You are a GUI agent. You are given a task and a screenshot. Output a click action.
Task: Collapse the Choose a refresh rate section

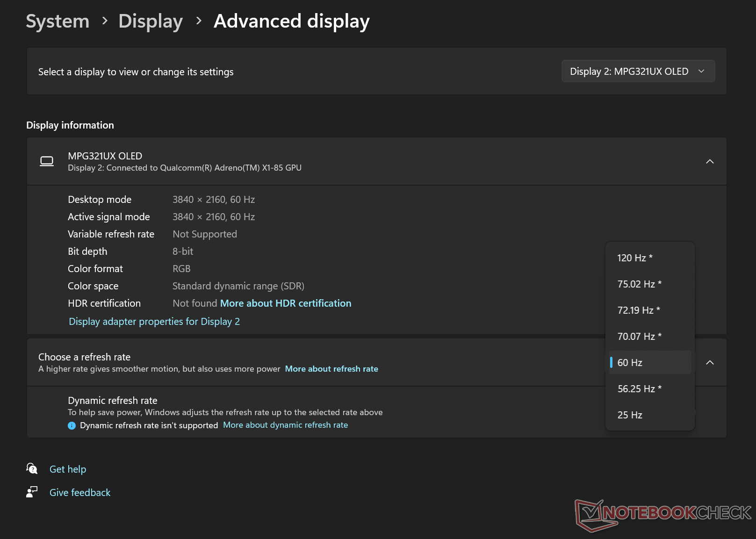pos(709,363)
